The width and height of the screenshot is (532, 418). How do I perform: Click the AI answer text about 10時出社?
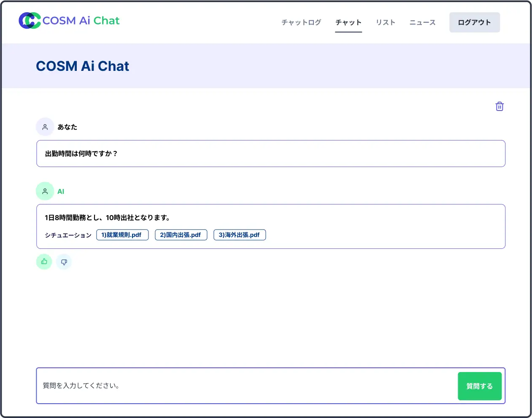point(108,218)
